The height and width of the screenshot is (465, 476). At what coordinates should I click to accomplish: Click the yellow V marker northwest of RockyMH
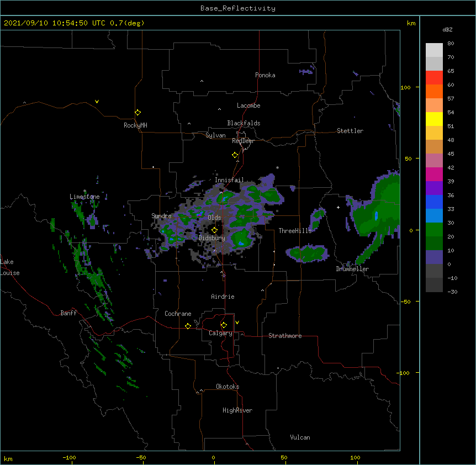click(x=97, y=102)
